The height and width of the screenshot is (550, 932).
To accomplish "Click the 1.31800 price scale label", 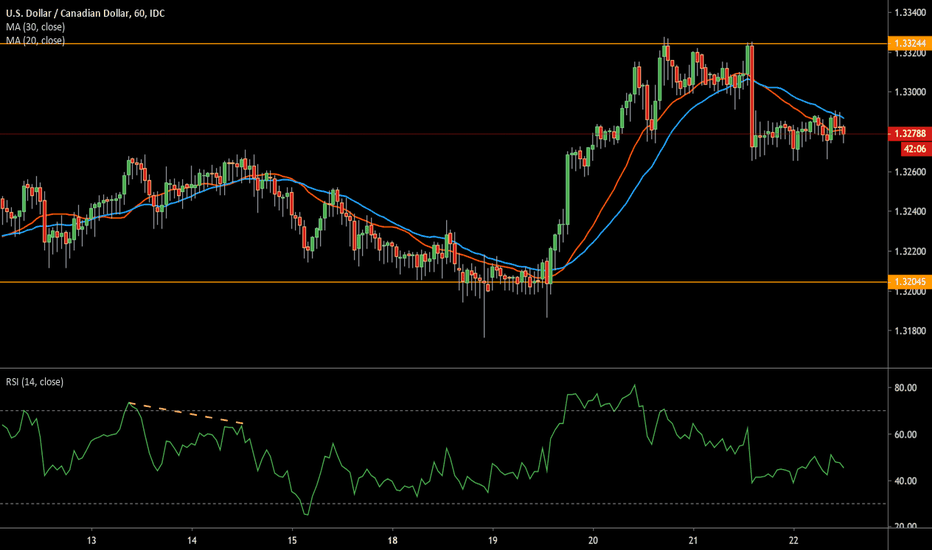I will pyautogui.click(x=906, y=331).
